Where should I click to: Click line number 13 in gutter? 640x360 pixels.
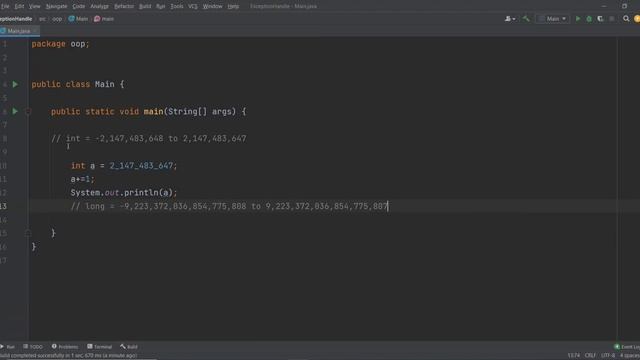point(4,206)
